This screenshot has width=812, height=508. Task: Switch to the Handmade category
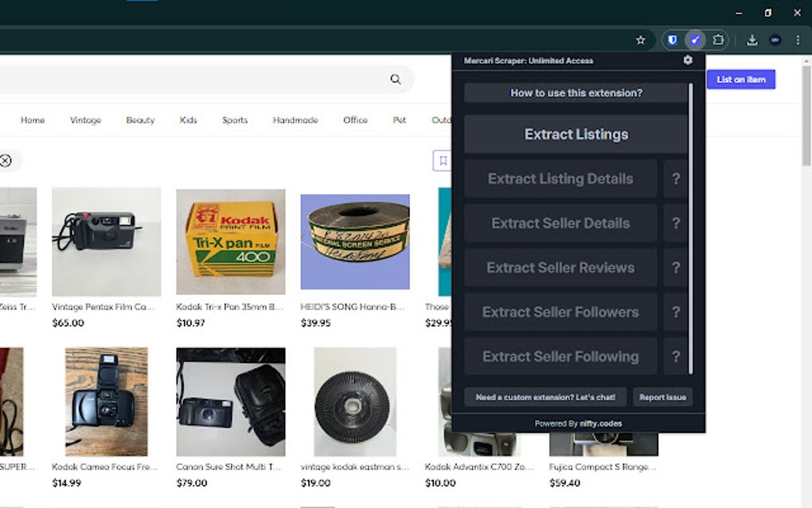coord(295,119)
